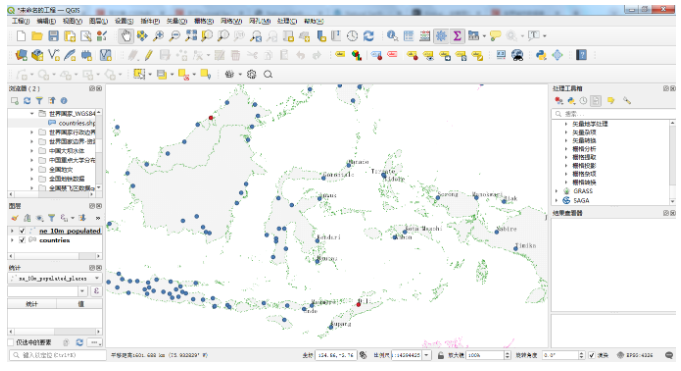Toggle the render checkbox in the status bar
The width and height of the screenshot is (681, 371).
pyautogui.click(x=592, y=355)
